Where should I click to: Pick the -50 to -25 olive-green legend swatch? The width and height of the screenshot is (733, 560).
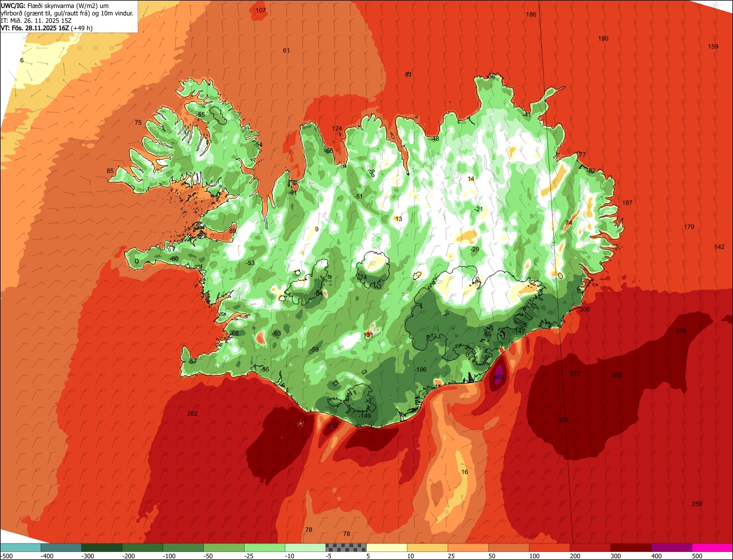224,547
